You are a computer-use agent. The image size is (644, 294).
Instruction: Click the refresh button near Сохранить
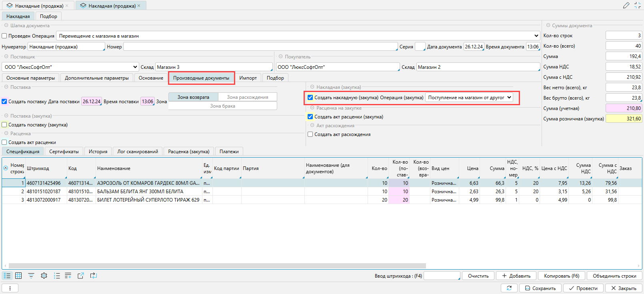point(509,288)
